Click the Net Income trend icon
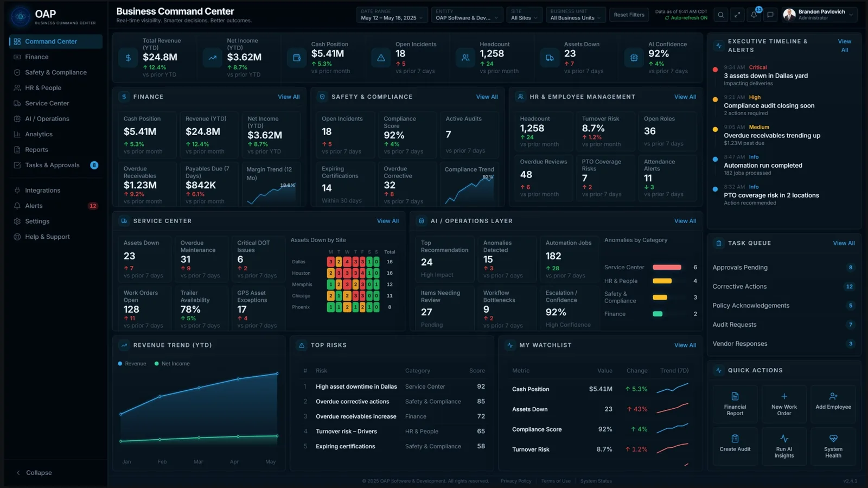This screenshot has width=868, height=488. click(x=213, y=58)
